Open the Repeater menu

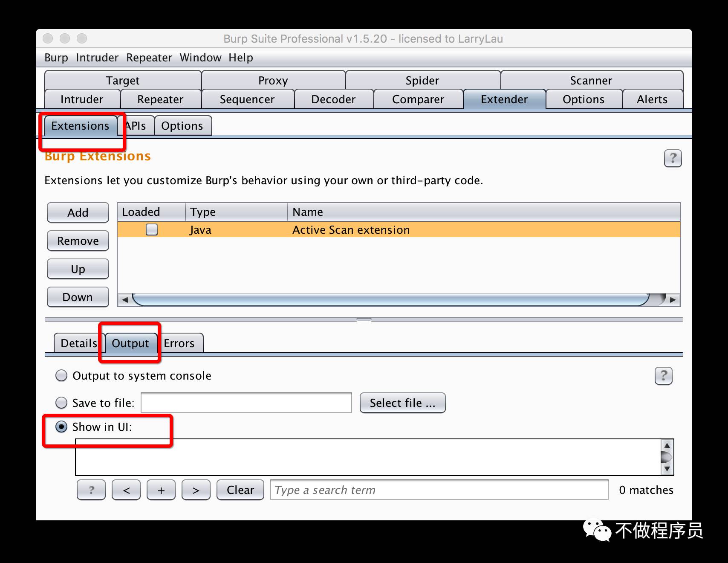pyautogui.click(x=149, y=58)
